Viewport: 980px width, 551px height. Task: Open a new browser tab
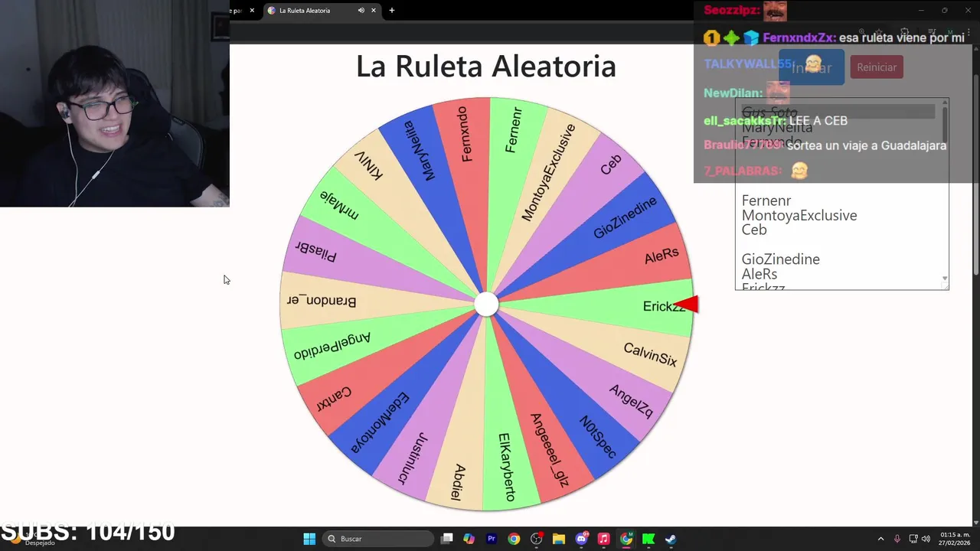(392, 11)
